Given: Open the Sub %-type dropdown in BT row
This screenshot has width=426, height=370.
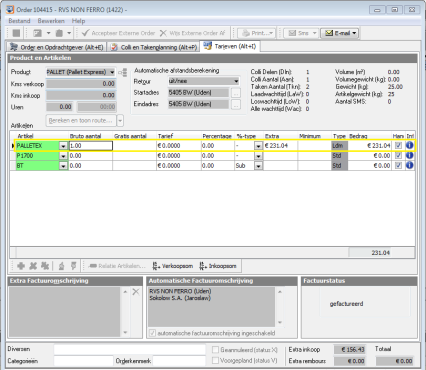Looking at the screenshot, I should click(258, 166).
